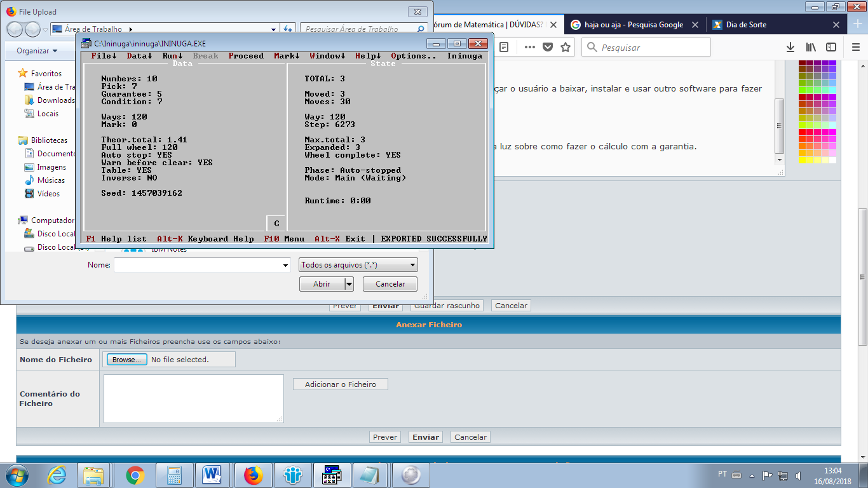This screenshot has width=868, height=488.
Task: Open file type 'Todos os arquivos' combo
Action: point(358,265)
